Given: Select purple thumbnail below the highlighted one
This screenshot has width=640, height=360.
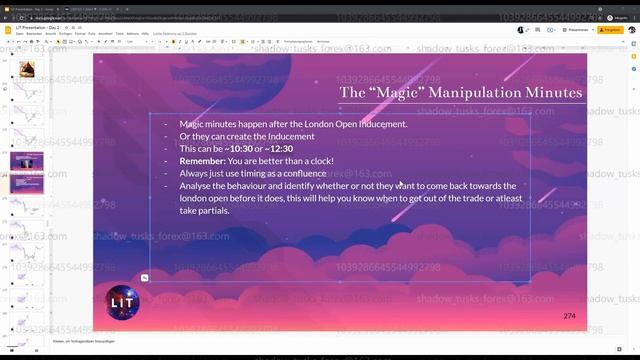Looking at the screenshot, I should coord(27,184).
